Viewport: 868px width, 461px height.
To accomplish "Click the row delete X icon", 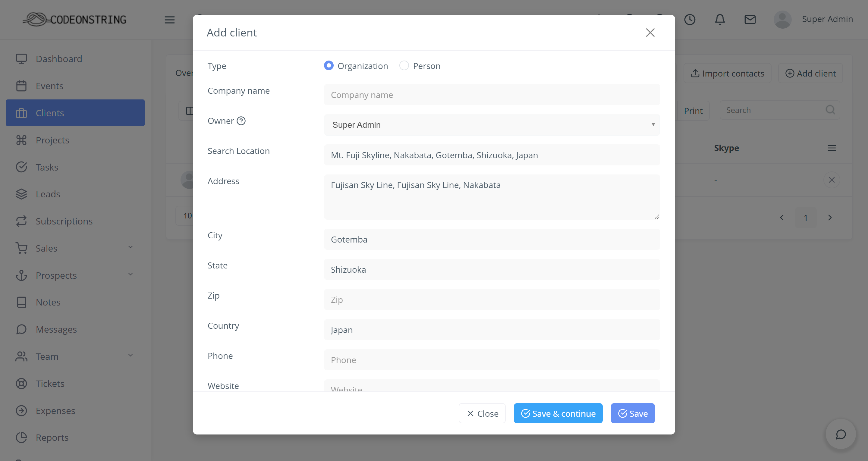I will pyautogui.click(x=832, y=180).
